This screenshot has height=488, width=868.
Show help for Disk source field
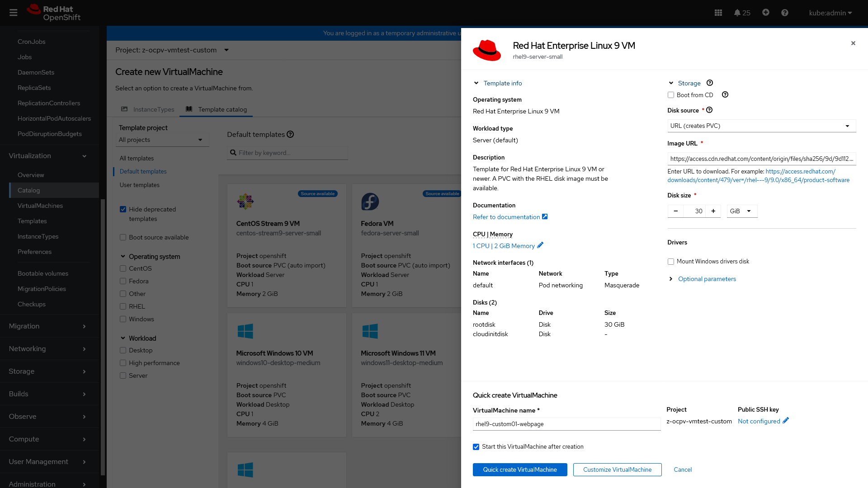[709, 110]
